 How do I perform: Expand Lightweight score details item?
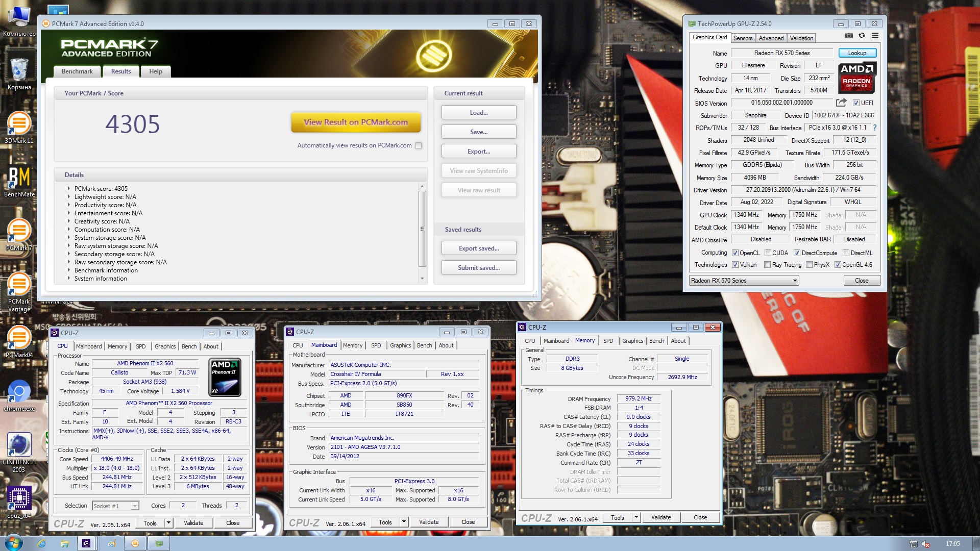coord(69,196)
